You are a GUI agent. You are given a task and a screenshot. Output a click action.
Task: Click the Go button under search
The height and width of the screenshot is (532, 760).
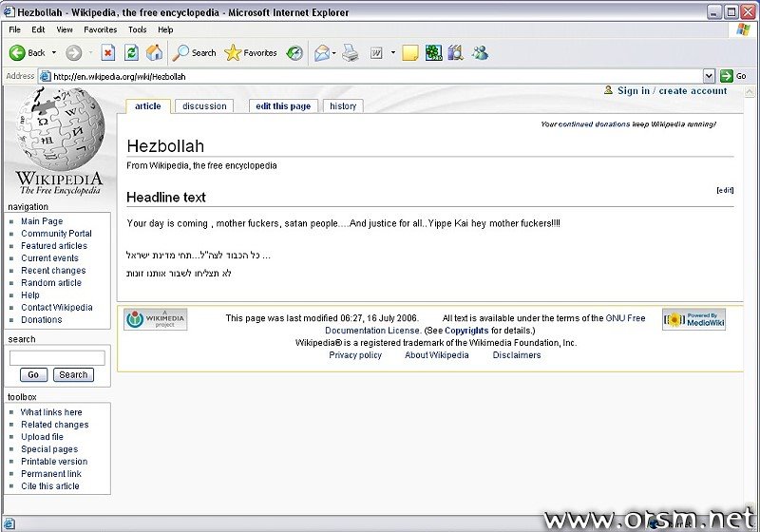pyautogui.click(x=33, y=374)
